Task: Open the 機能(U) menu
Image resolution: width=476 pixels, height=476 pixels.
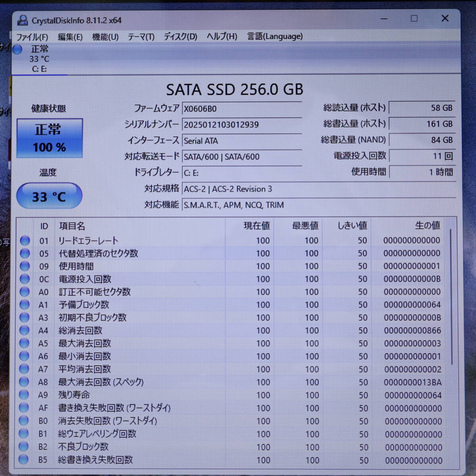Action: pyautogui.click(x=105, y=37)
